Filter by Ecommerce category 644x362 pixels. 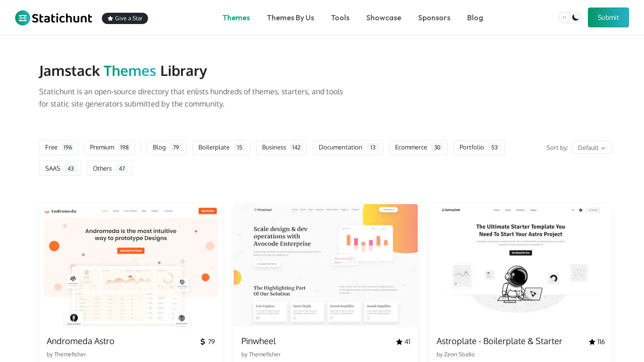coord(418,148)
